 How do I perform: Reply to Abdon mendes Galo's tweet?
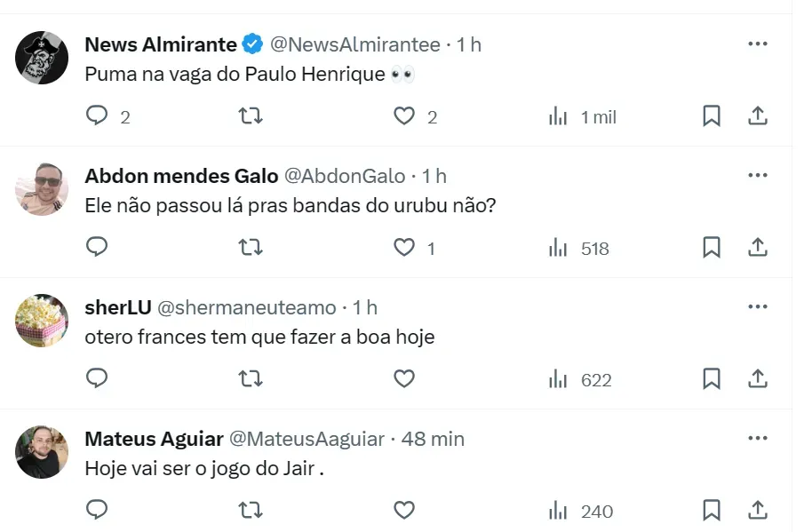(97, 248)
